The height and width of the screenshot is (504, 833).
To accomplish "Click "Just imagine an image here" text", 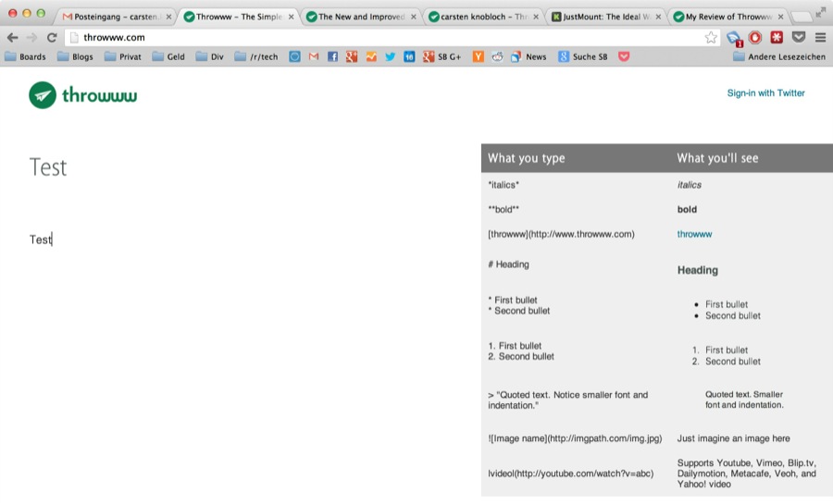I will [733, 438].
